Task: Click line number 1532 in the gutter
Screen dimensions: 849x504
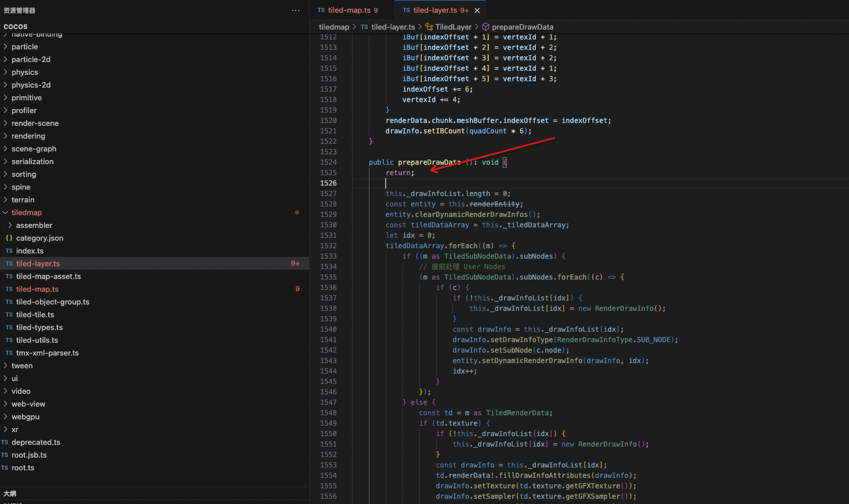Action: (328, 246)
